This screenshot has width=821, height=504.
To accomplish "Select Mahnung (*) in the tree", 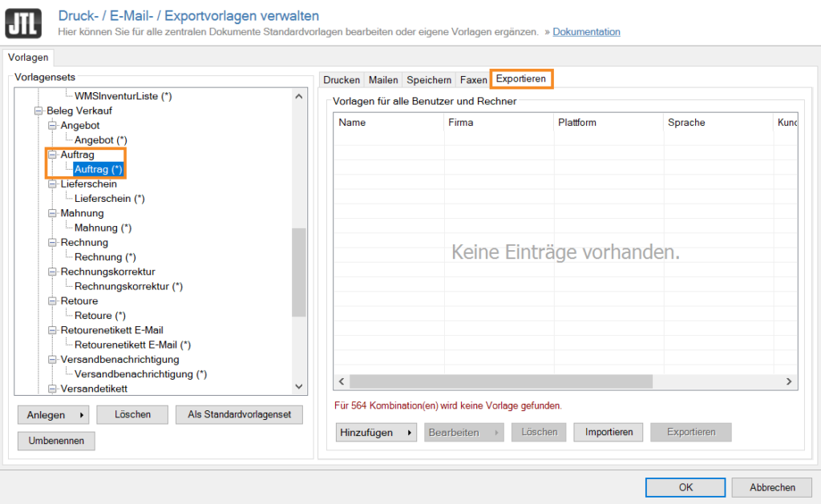I will click(x=103, y=228).
